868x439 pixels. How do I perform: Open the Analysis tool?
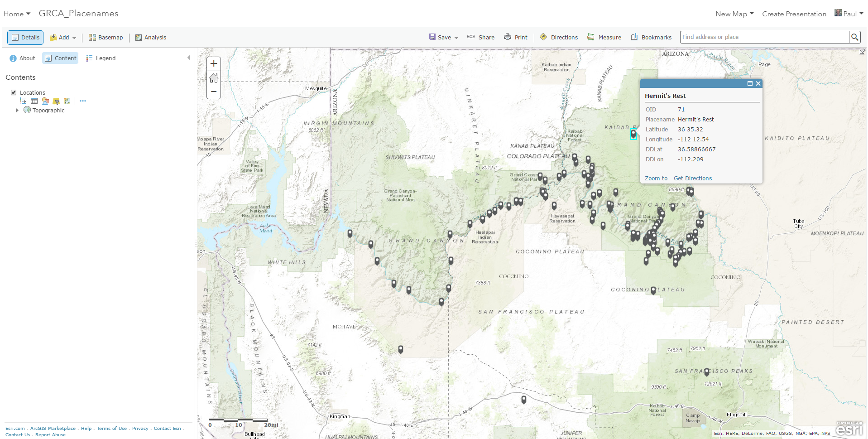(151, 37)
